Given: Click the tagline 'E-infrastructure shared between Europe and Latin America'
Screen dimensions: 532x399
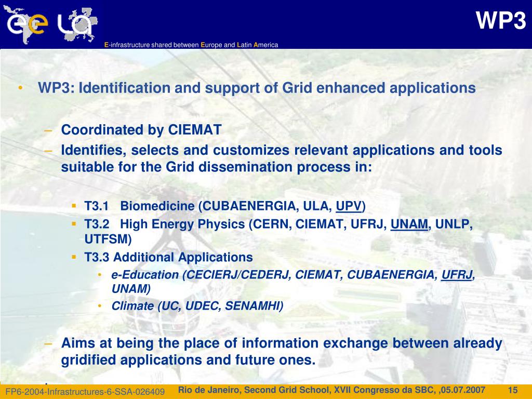Looking at the screenshot, I should click(191, 45).
